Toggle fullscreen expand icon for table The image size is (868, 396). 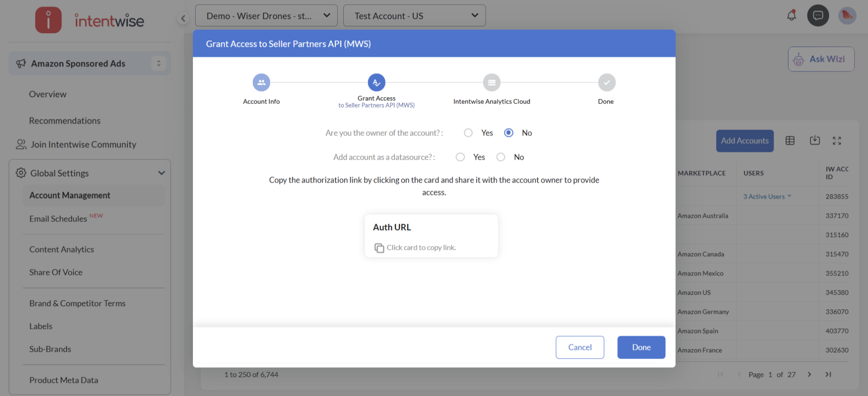837,141
